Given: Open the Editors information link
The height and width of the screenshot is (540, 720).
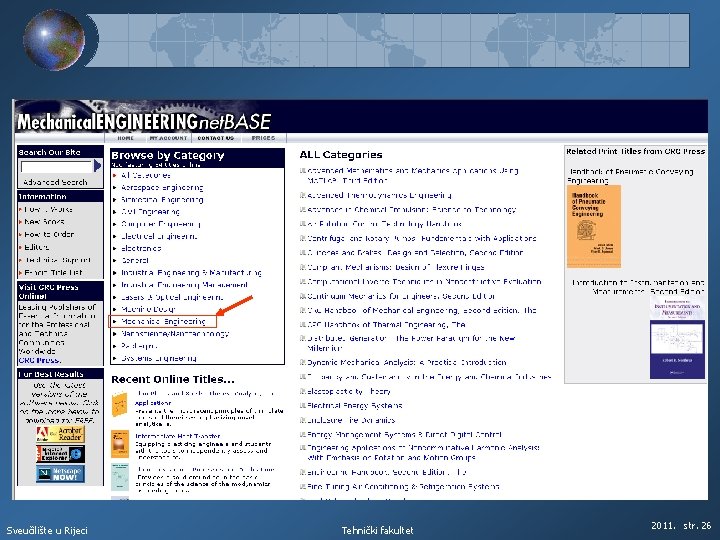Looking at the screenshot, I should [36, 247].
